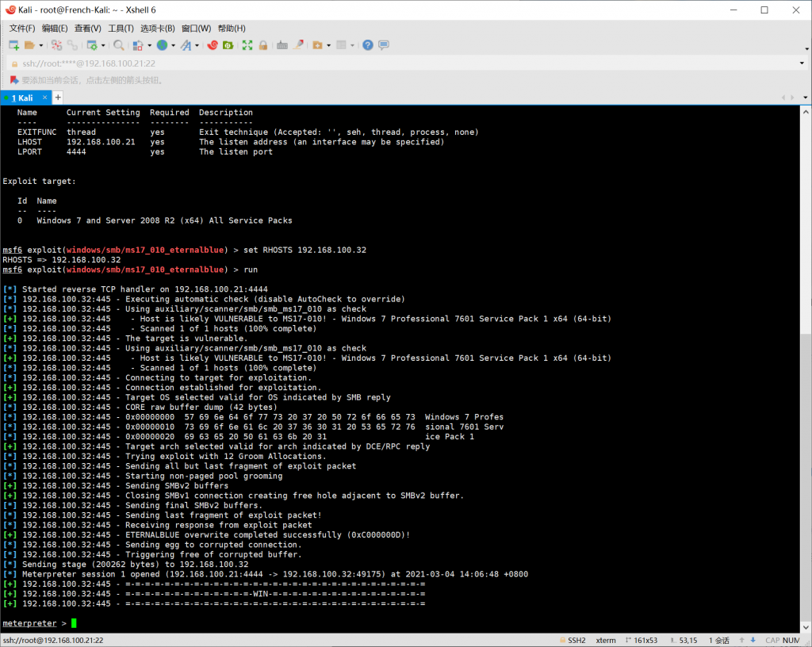Click the tab list dropdown arrow
This screenshot has width=812, height=647.
tap(806, 98)
